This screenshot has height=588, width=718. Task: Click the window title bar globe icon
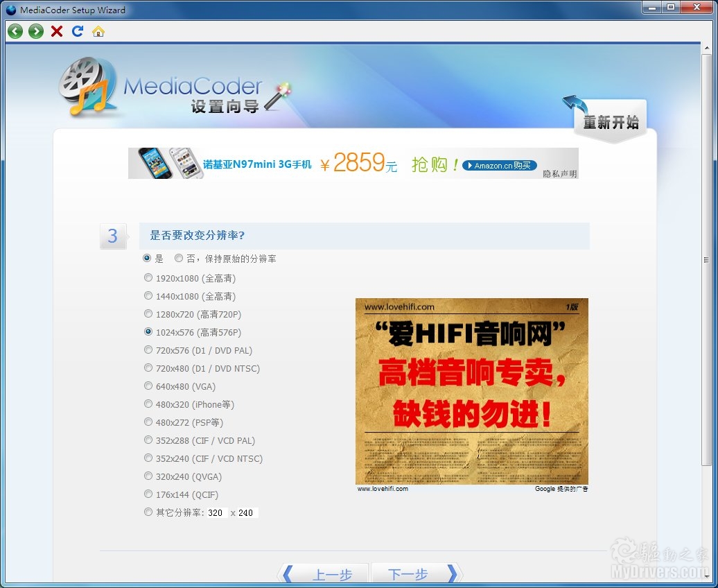point(11,10)
